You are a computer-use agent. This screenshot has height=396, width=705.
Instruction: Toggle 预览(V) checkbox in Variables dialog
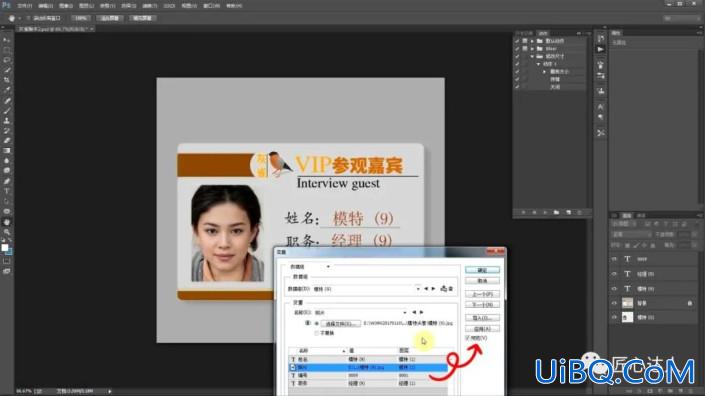[468, 338]
